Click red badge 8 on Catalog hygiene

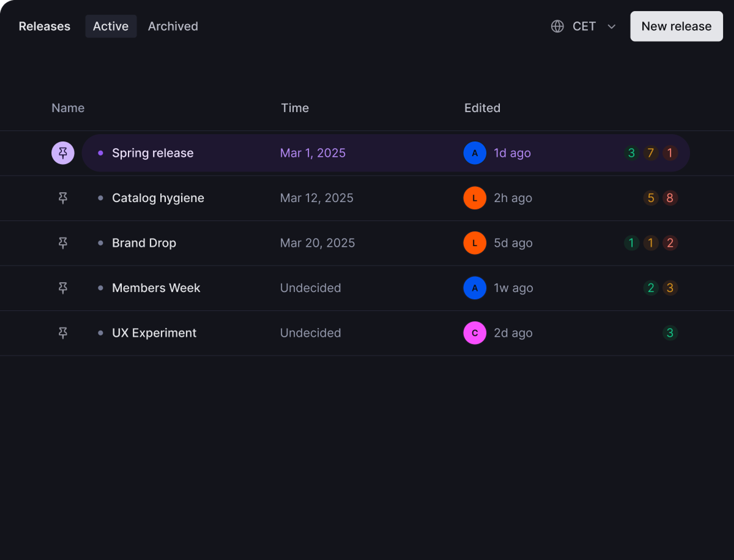(670, 198)
